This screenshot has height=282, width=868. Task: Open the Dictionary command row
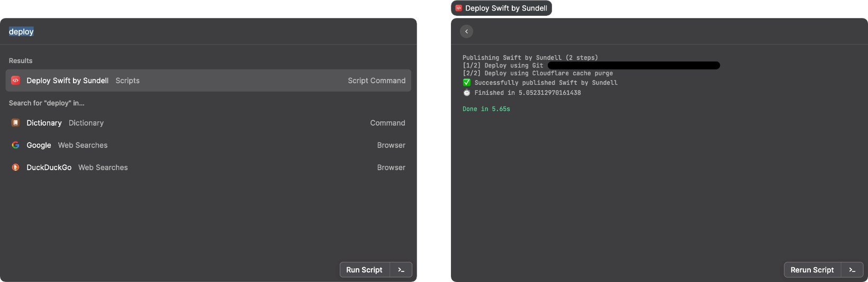tap(209, 123)
